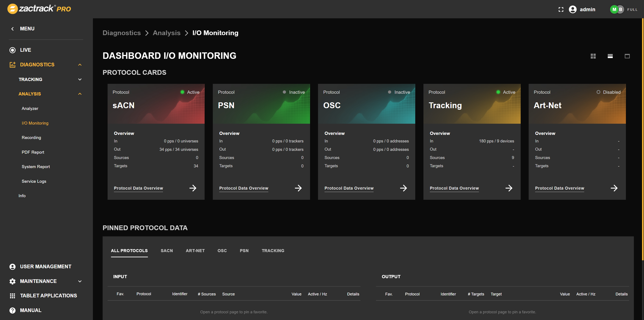Switch to grid view layout icon
Image resolution: width=644 pixels, height=320 pixels.
593,56
